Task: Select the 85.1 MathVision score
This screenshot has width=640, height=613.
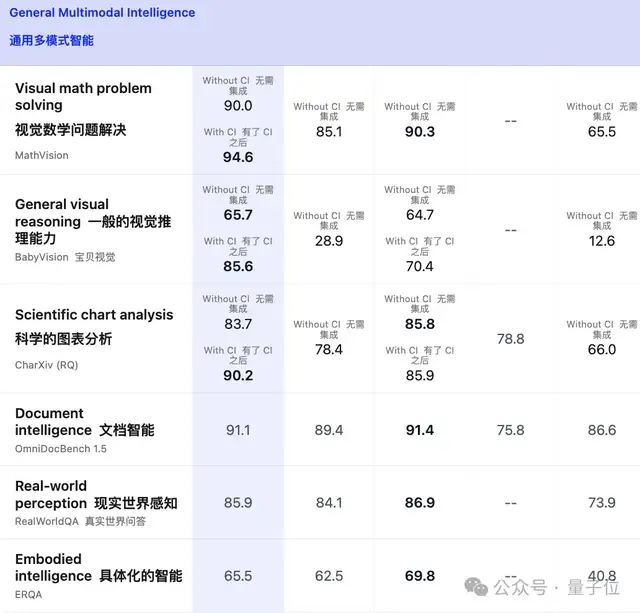Action: (329, 131)
